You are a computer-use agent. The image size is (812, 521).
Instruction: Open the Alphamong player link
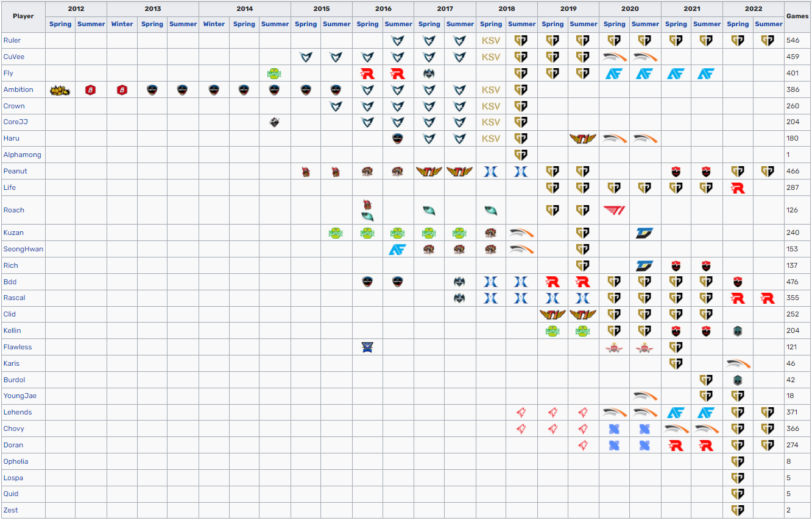(x=23, y=155)
